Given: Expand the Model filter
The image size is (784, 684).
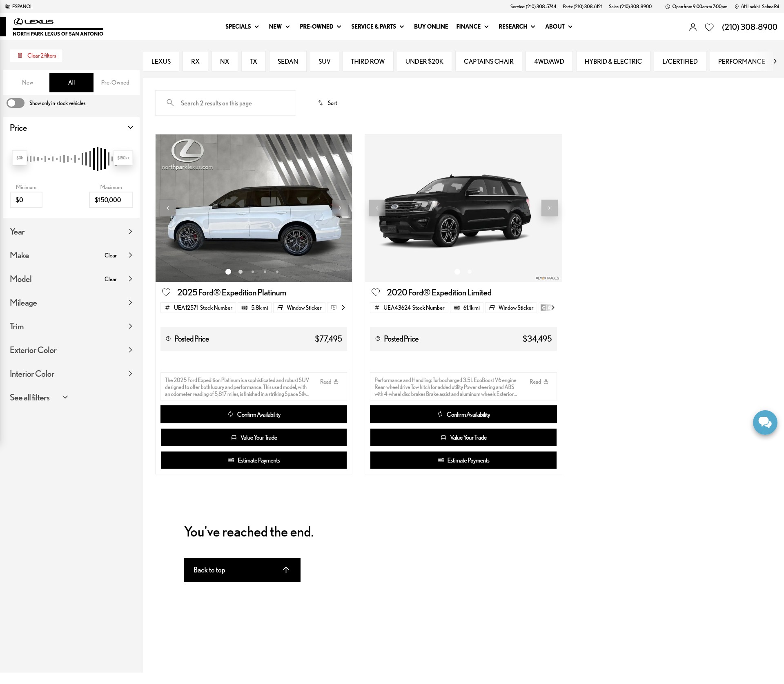Looking at the screenshot, I should (130, 279).
